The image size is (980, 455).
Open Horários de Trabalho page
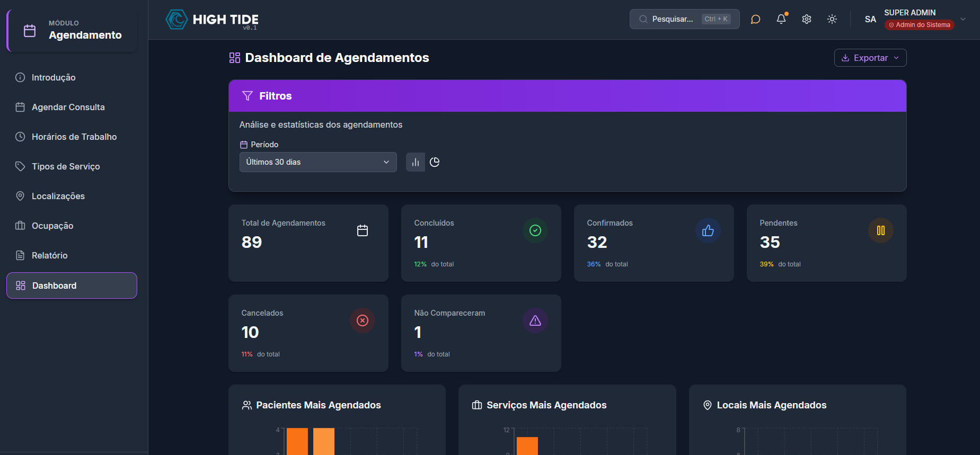coord(72,137)
